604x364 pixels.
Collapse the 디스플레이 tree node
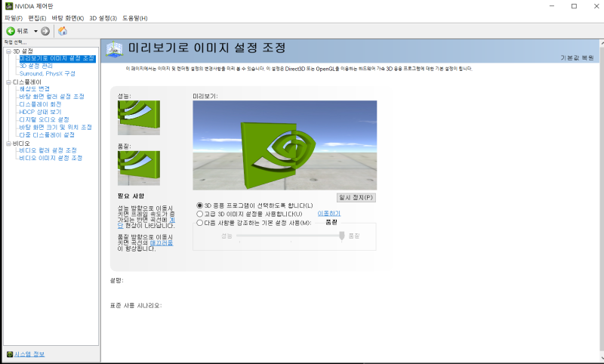pos(8,82)
